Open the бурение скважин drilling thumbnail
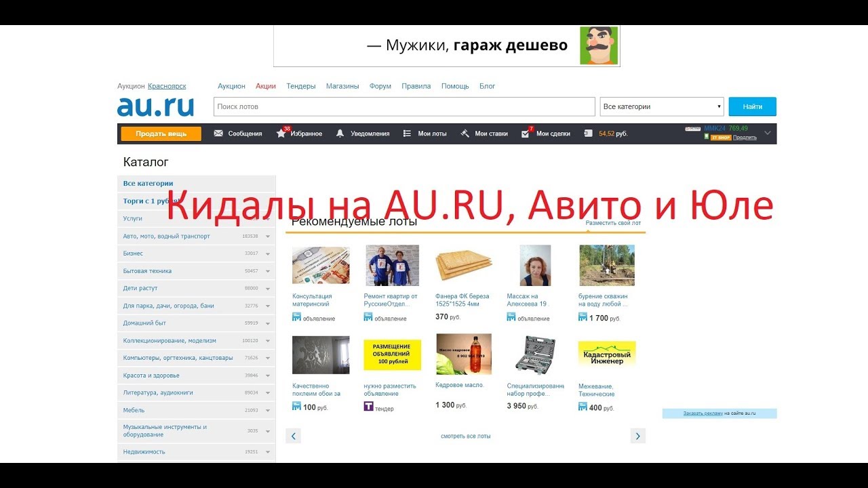This screenshot has height=488, width=868. (607, 265)
